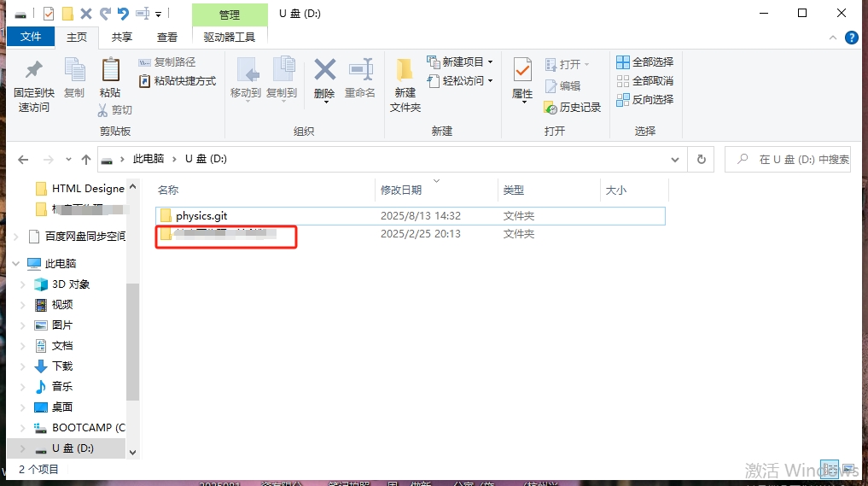Image resolution: width=868 pixels, height=486 pixels.
Task: Select 剪切 cut scissors command
Action: [x=115, y=109]
